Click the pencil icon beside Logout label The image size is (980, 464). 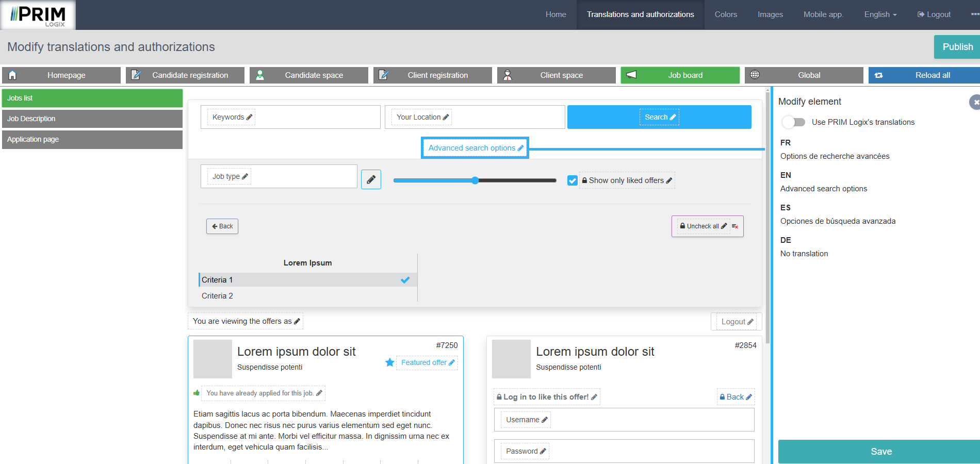[750, 322]
